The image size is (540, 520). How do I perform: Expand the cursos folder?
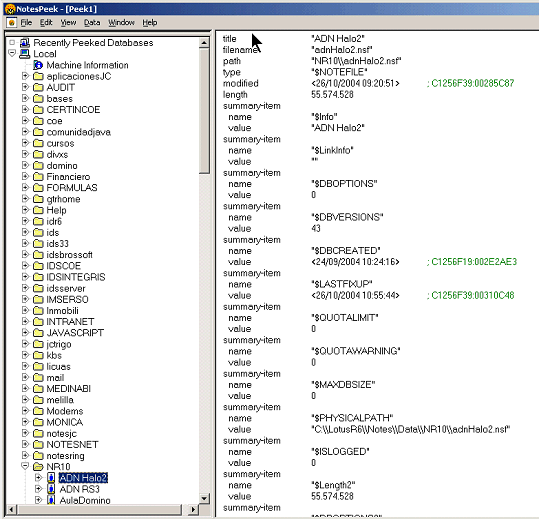(25, 143)
